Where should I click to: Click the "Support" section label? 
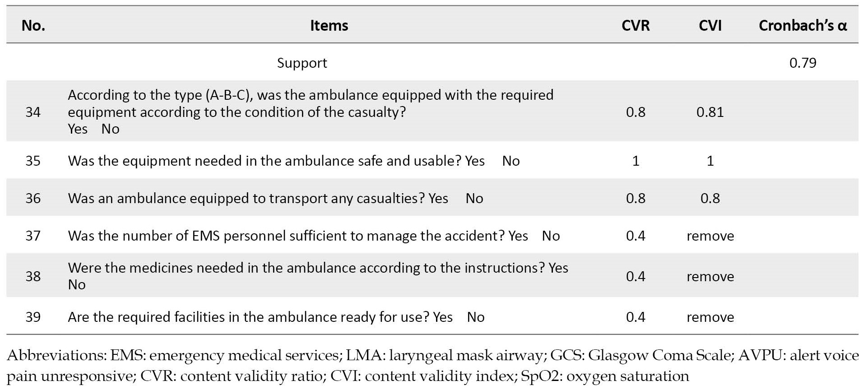pos(302,63)
